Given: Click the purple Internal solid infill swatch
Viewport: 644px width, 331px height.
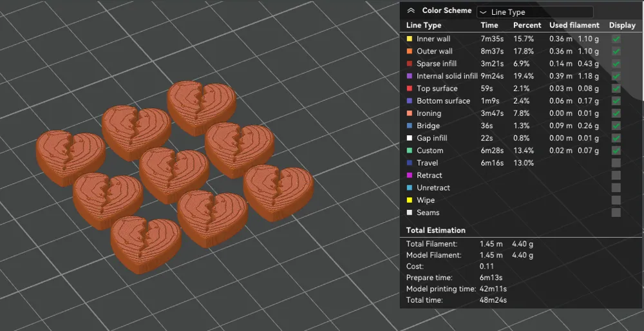Looking at the screenshot, I should point(409,76).
